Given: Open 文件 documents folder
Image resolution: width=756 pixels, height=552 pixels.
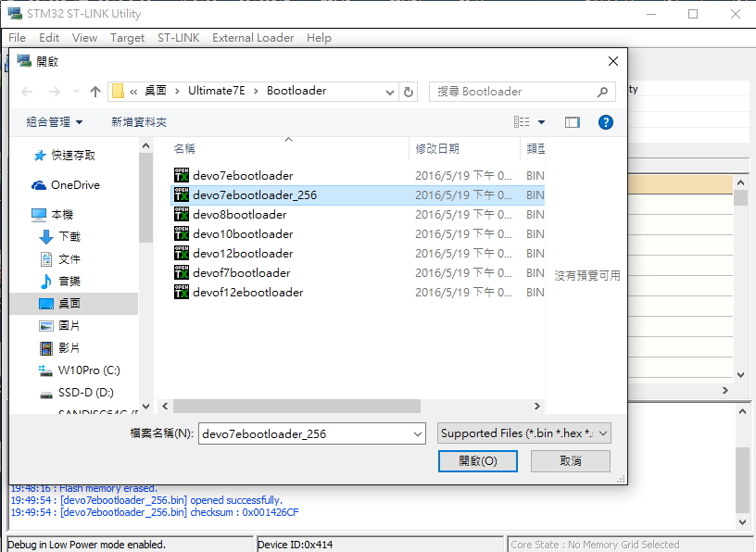Looking at the screenshot, I should click(59, 259).
